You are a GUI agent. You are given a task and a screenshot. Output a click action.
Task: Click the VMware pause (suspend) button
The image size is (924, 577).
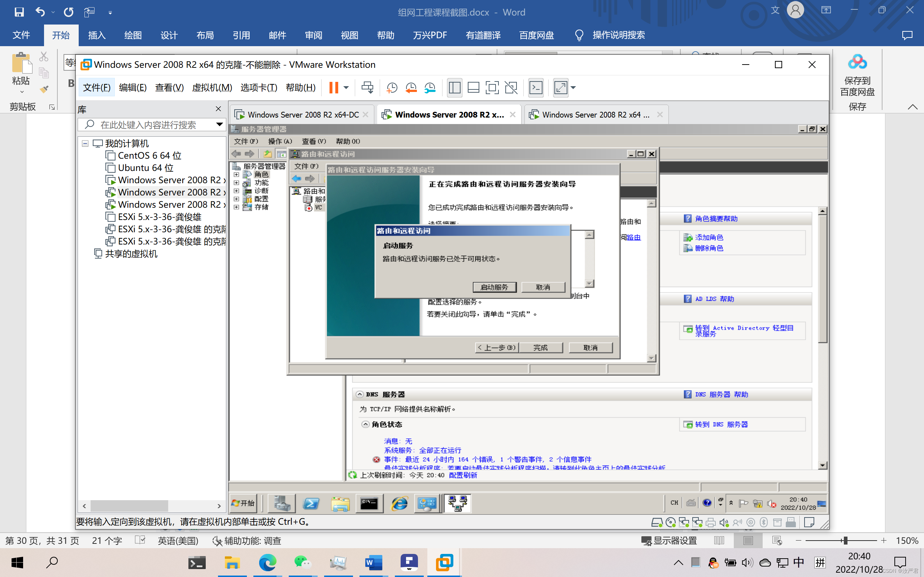334,88
